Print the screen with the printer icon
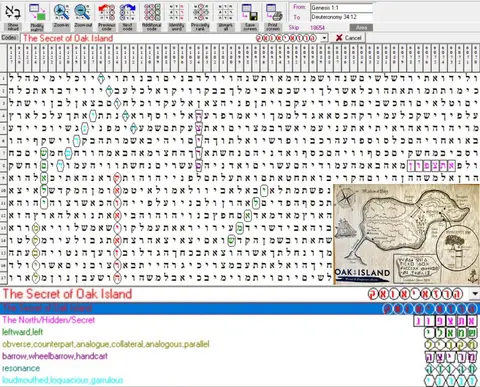Image resolution: width=480 pixels, height=387 pixels. [274, 13]
